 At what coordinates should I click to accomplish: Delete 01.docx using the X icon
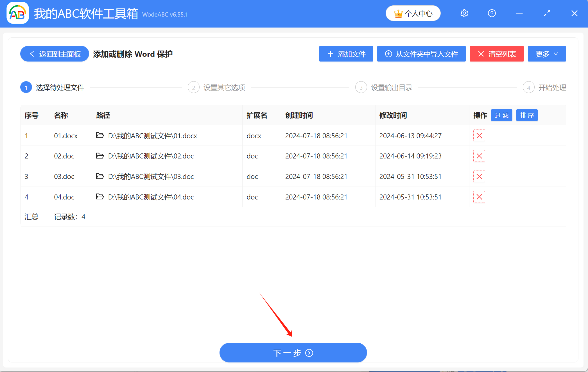tap(479, 135)
